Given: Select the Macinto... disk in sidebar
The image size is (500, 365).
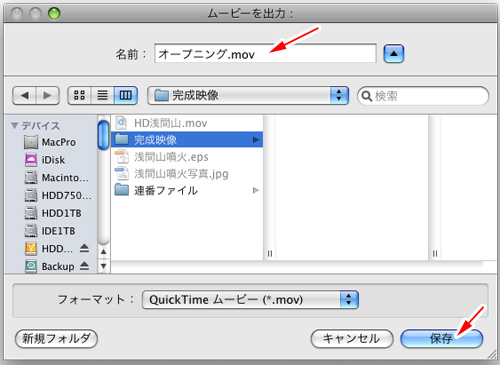Looking at the screenshot, I should tap(50, 178).
